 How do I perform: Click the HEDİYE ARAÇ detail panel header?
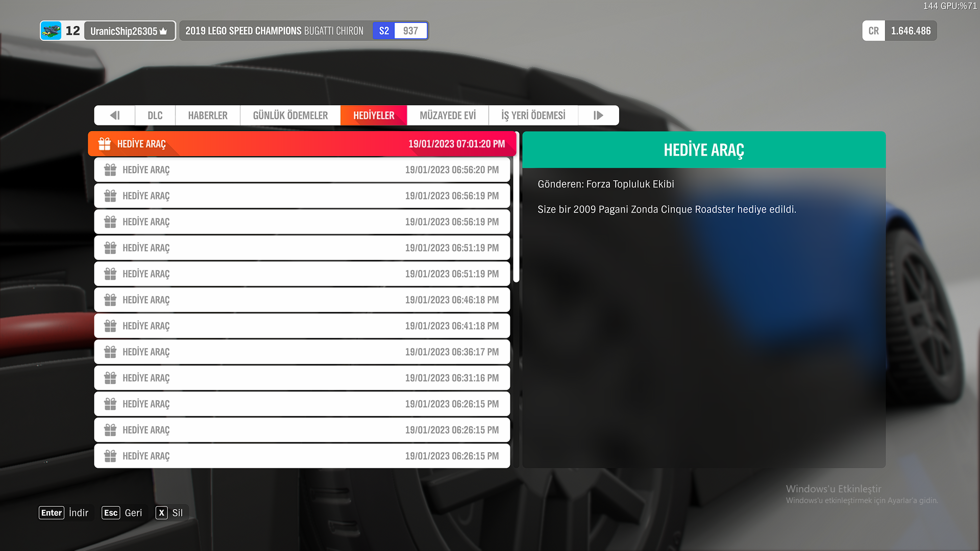(x=704, y=150)
